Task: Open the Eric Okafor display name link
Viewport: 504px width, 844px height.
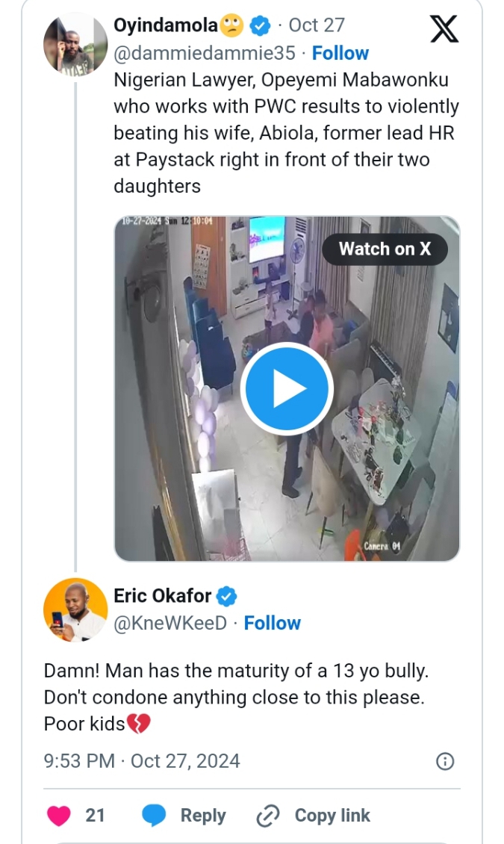Action: click(x=163, y=596)
